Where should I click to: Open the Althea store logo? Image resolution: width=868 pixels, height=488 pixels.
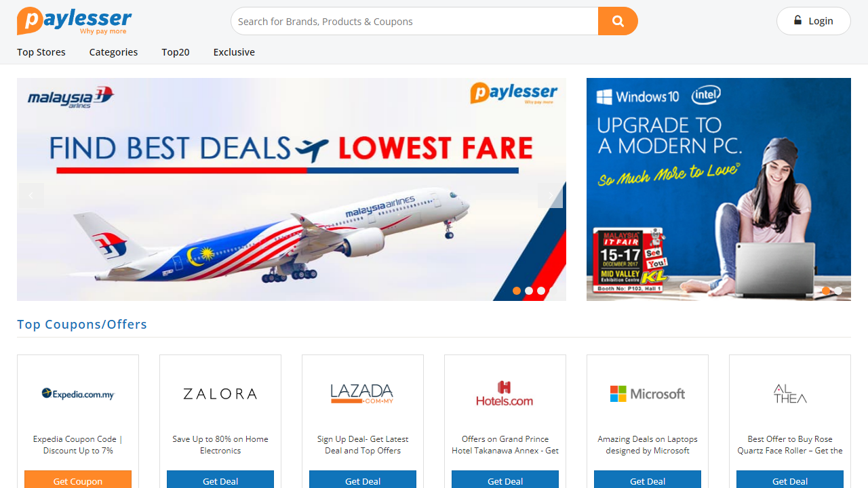pyautogui.click(x=790, y=394)
